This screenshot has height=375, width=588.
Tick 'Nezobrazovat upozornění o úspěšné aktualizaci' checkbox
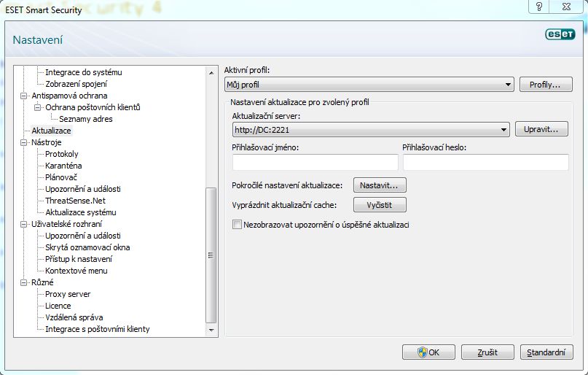(x=237, y=225)
